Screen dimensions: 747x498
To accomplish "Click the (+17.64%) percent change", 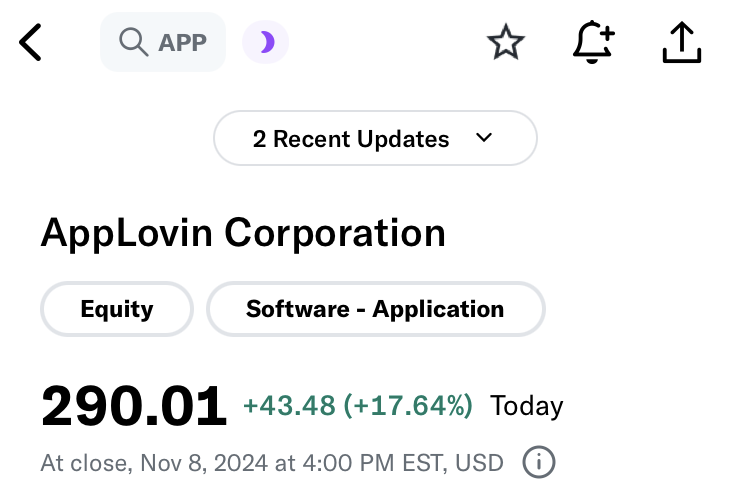I will pos(408,406).
